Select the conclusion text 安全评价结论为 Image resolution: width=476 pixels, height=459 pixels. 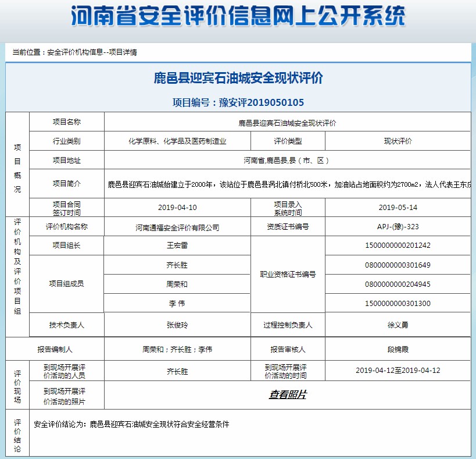pos(131,424)
